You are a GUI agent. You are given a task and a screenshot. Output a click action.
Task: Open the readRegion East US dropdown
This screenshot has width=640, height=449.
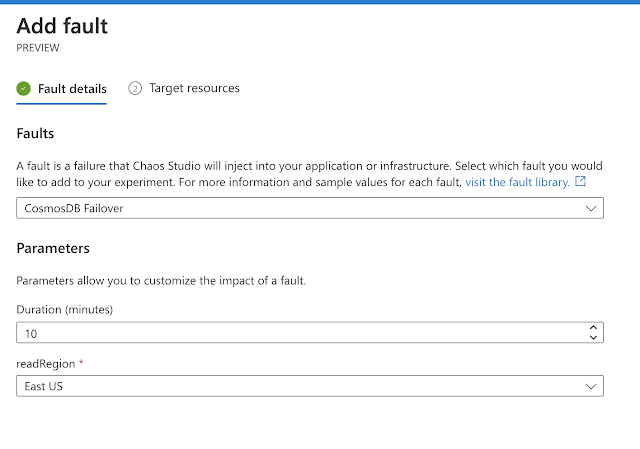tap(300, 385)
